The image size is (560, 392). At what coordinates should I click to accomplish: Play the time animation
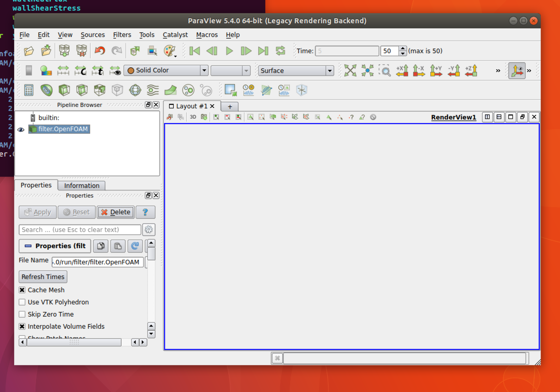point(229,51)
